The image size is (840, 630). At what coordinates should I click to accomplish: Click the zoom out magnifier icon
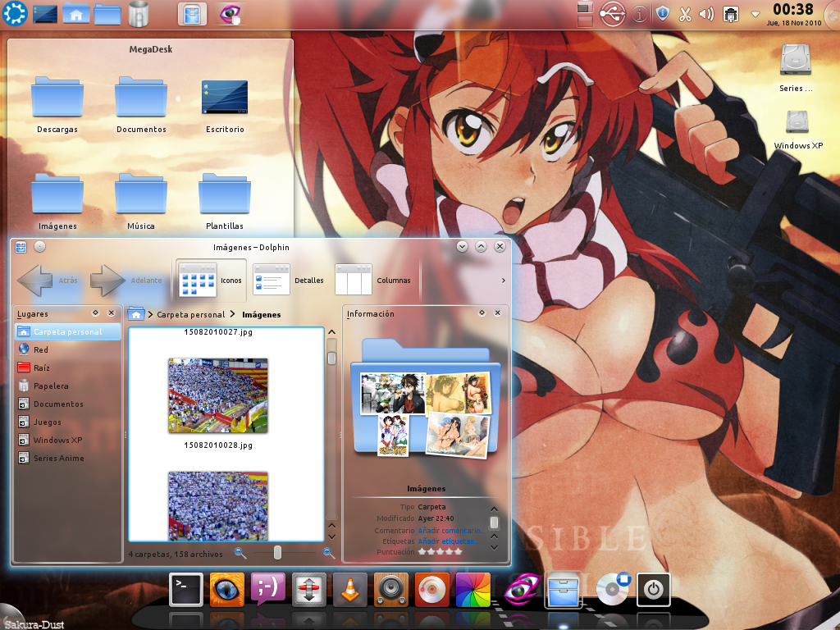pyautogui.click(x=240, y=554)
